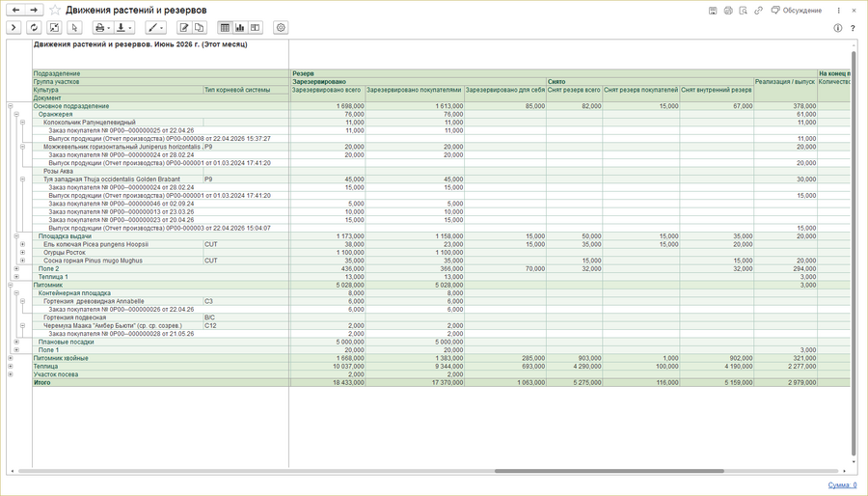Click the expand-to-fit arrows toolbar icon
This screenshot has width=868, height=496.
coord(54,28)
